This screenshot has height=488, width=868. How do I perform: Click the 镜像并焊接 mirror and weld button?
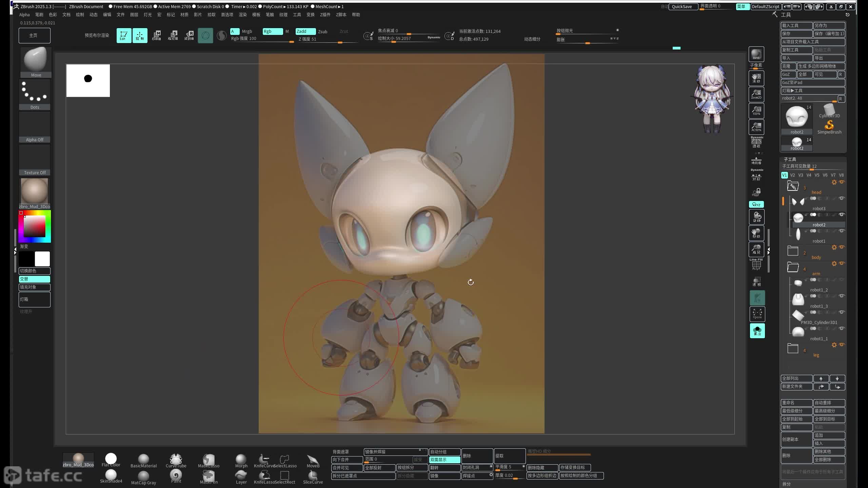click(396, 452)
